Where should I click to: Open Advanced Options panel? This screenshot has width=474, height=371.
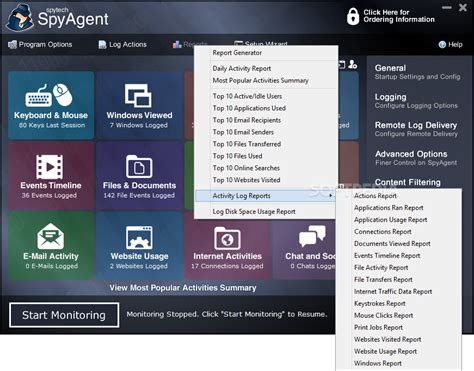tap(416, 158)
